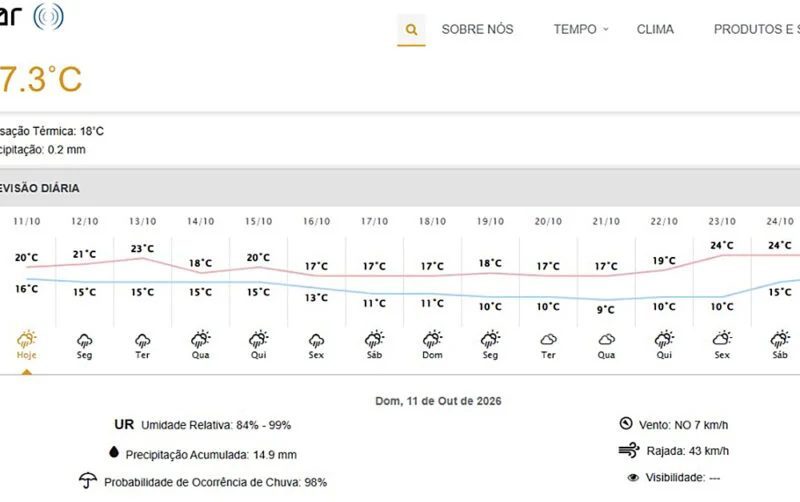Select the Seg rain icon for 12/10

(85, 340)
